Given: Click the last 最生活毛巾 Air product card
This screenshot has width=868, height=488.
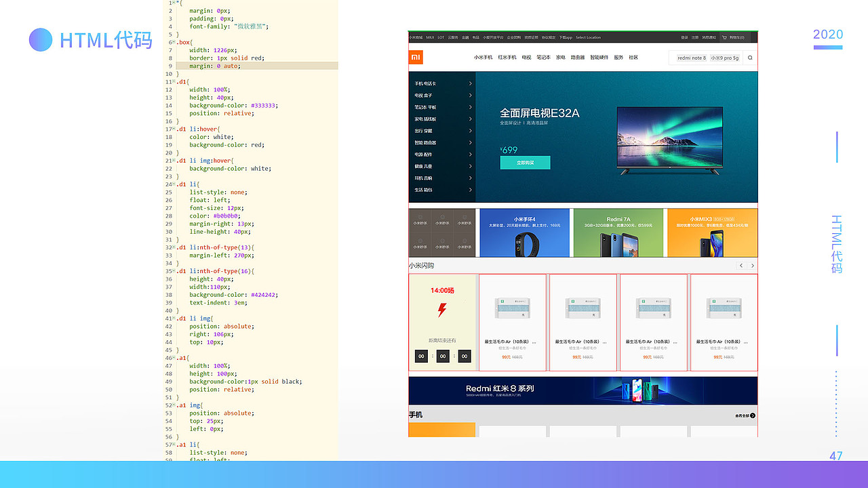Looking at the screenshot, I should click(x=724, y=323).
